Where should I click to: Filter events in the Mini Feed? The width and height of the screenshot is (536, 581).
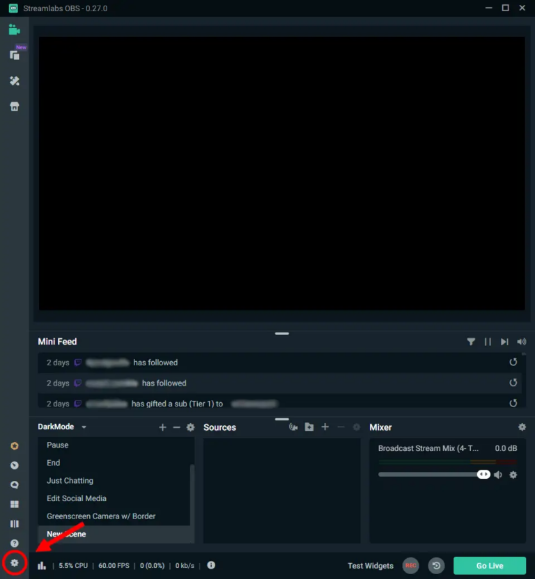471,342
